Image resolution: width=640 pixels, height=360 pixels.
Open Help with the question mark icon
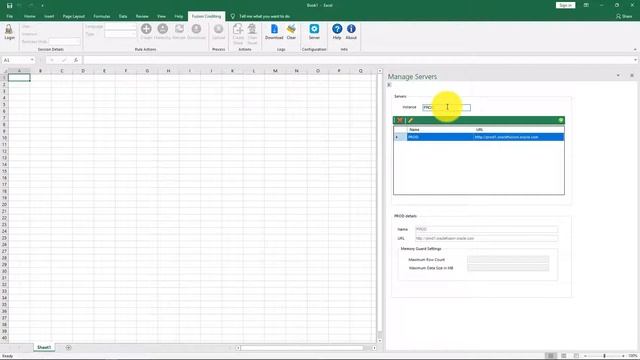click(x=337, y=29)
